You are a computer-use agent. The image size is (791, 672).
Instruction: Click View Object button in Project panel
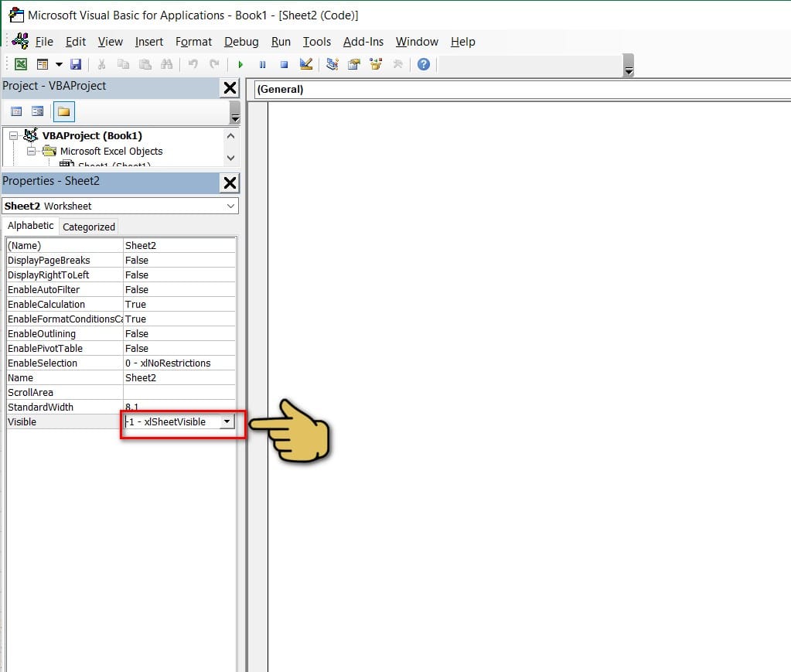coord(37,112)
